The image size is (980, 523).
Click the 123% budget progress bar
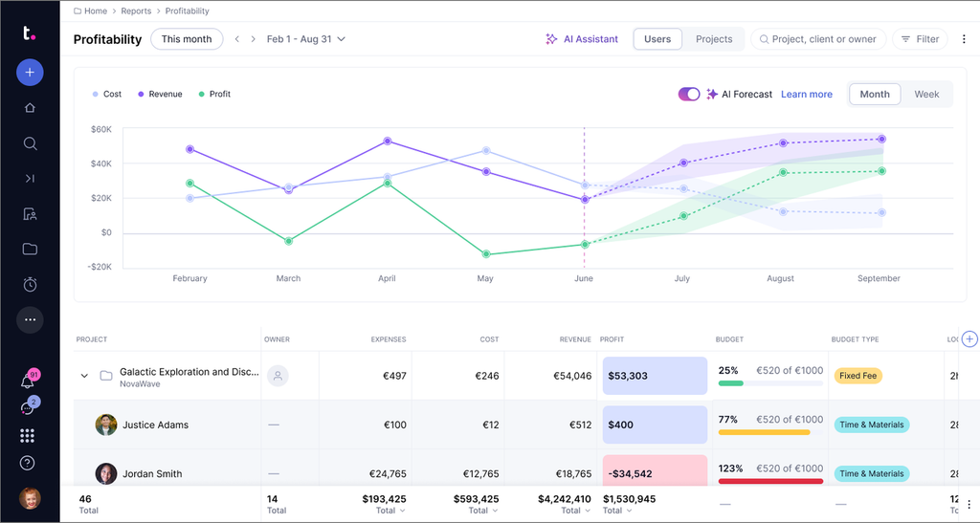[770, 481]
